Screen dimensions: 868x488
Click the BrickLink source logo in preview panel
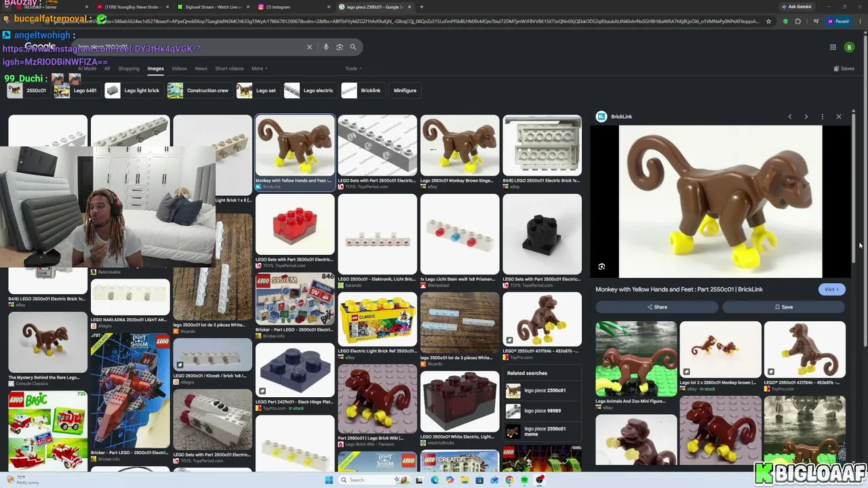pyautogui.click(x=601, y=117)
